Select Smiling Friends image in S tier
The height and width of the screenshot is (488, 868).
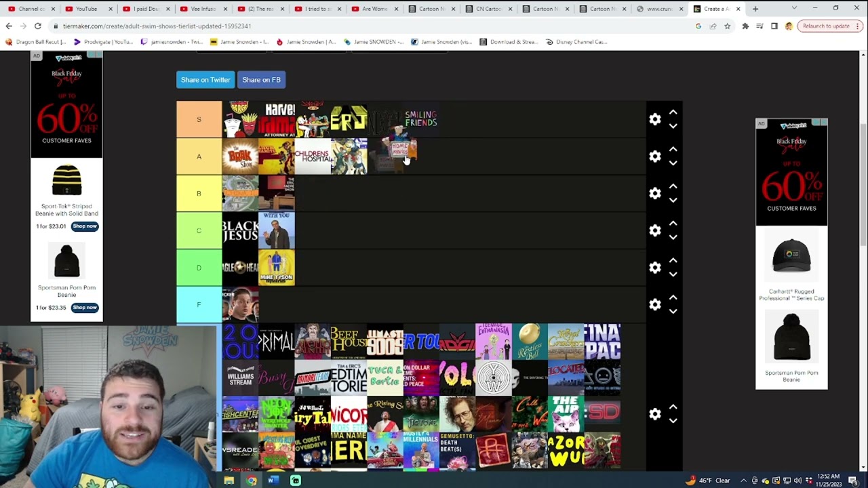(421, 119)
